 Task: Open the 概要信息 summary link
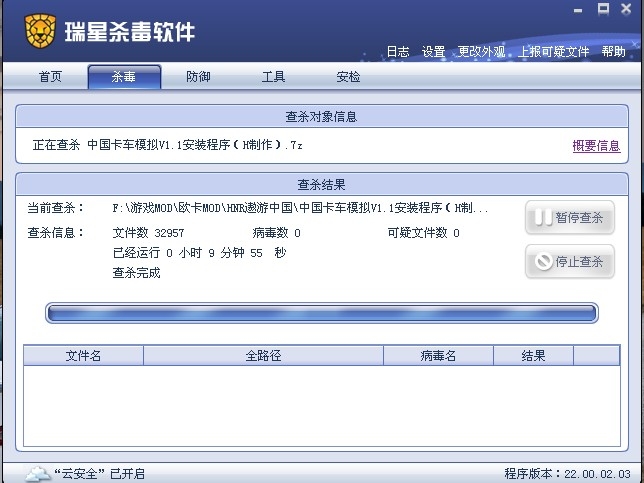point(596,146)
